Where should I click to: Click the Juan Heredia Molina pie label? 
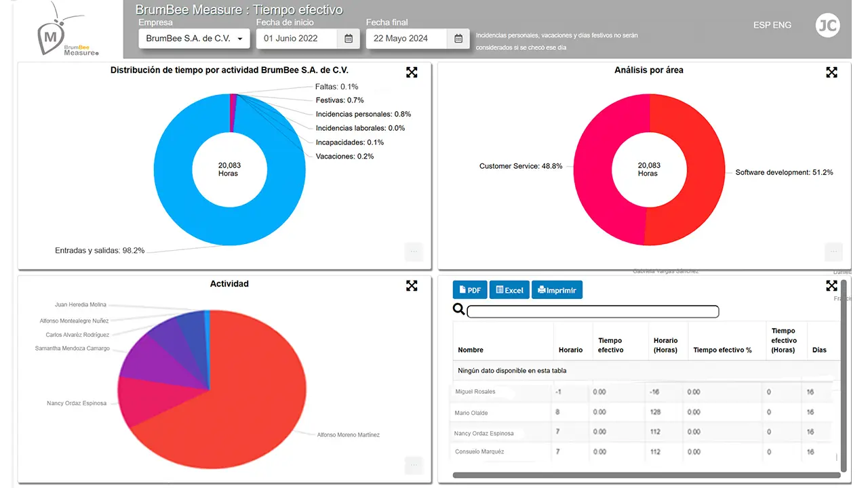(81, 305)
